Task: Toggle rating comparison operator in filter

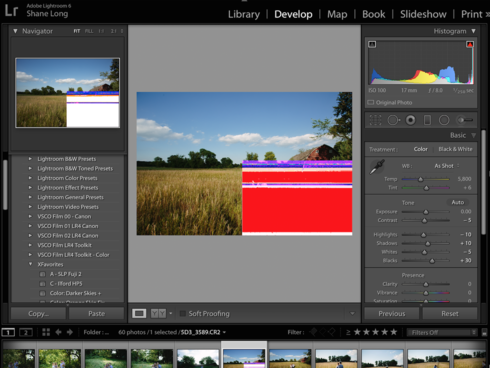Action: 348,332
